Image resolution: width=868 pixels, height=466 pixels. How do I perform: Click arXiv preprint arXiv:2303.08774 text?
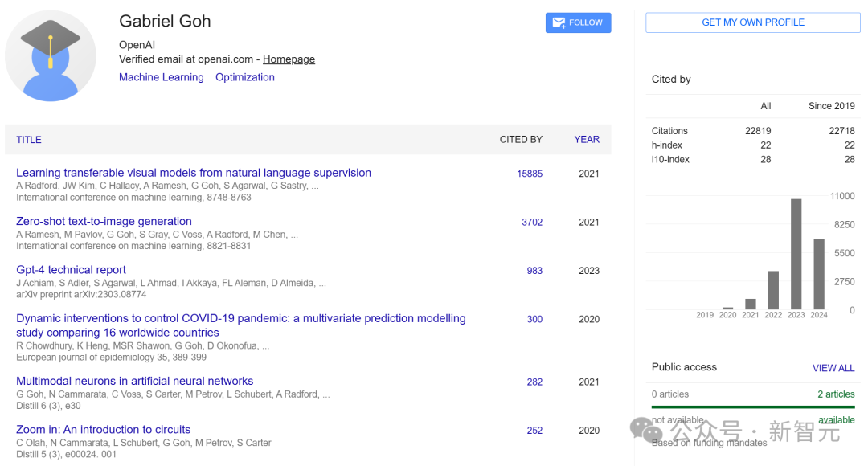tap(81, 294)
